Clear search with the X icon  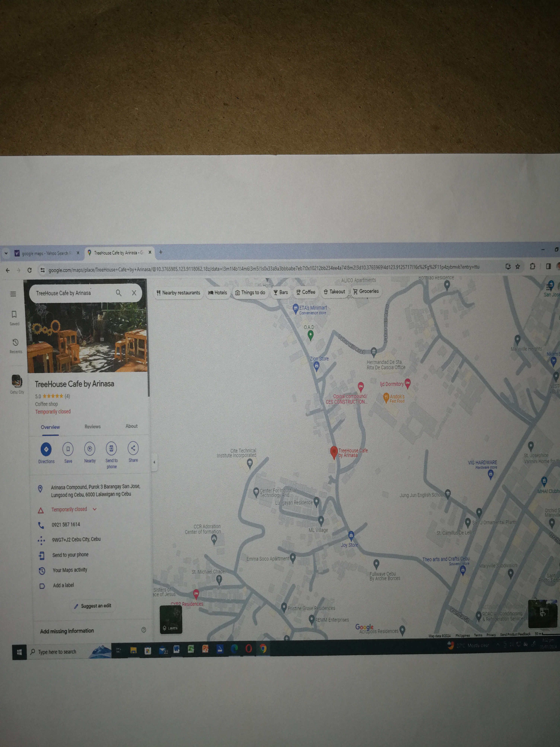point(134,293)
